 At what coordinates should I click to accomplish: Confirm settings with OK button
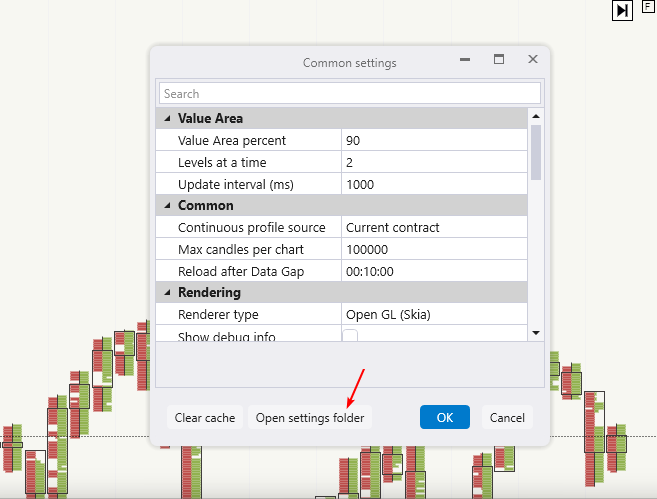tap(445, 417)
